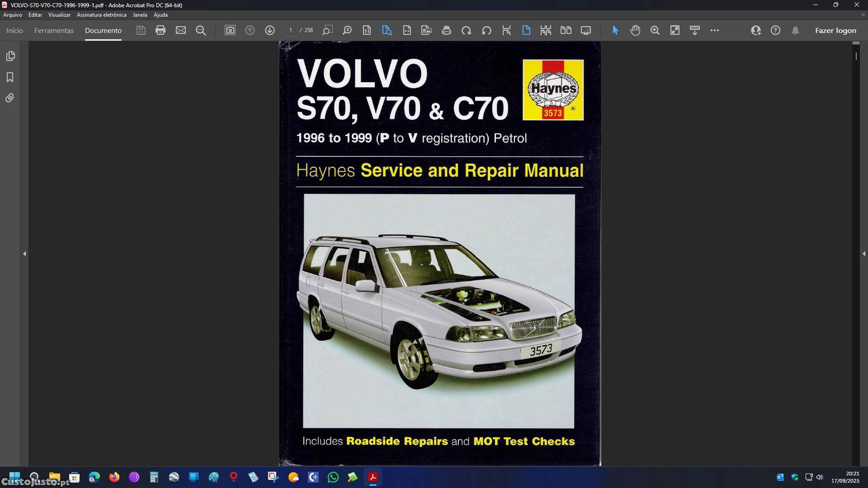The height and width of the screenshot is (488, 868).
Task: Expand the right tools pane arrow
Action: [863, 254]
